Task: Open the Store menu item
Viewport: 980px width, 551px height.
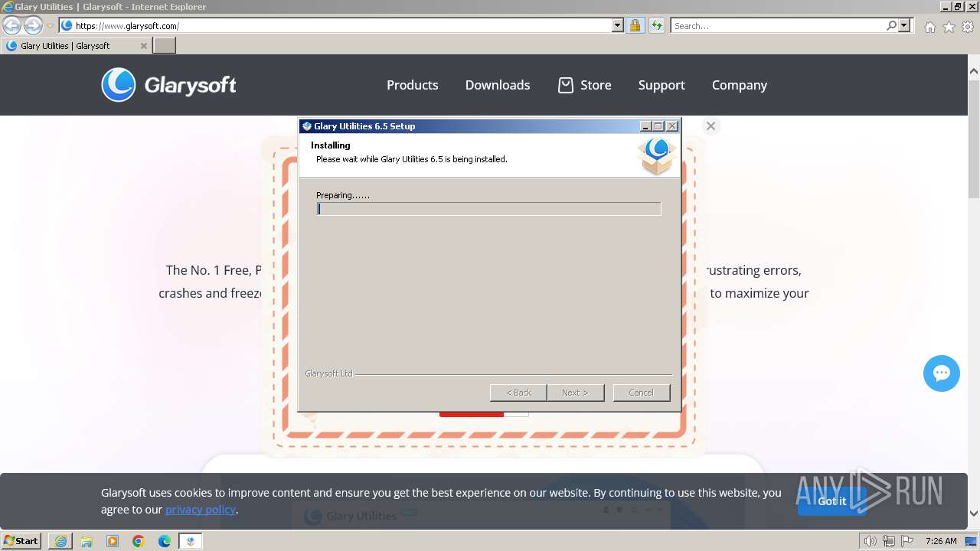Action: click(x=596, y=85)
